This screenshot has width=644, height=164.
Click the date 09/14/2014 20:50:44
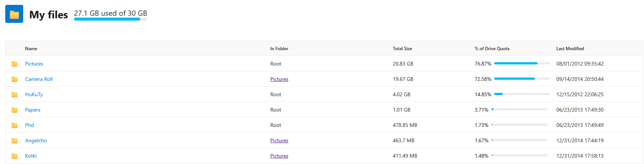pos(580,79)
